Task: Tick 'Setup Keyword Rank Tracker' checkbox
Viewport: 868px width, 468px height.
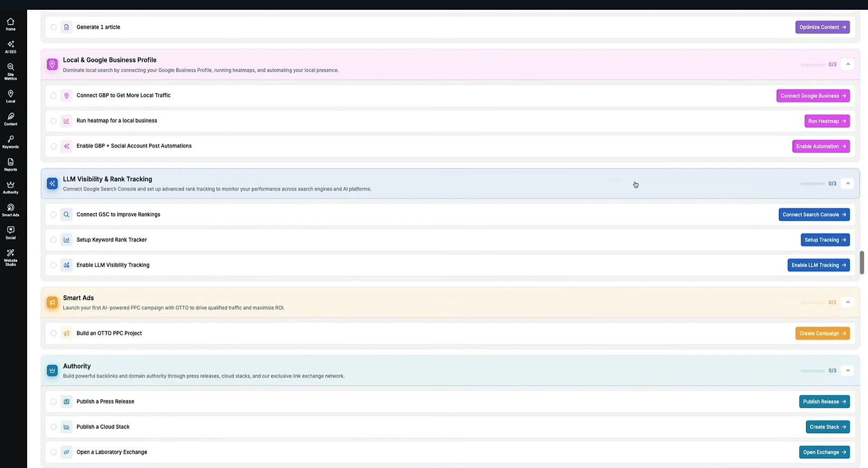Action: [54, 240]
